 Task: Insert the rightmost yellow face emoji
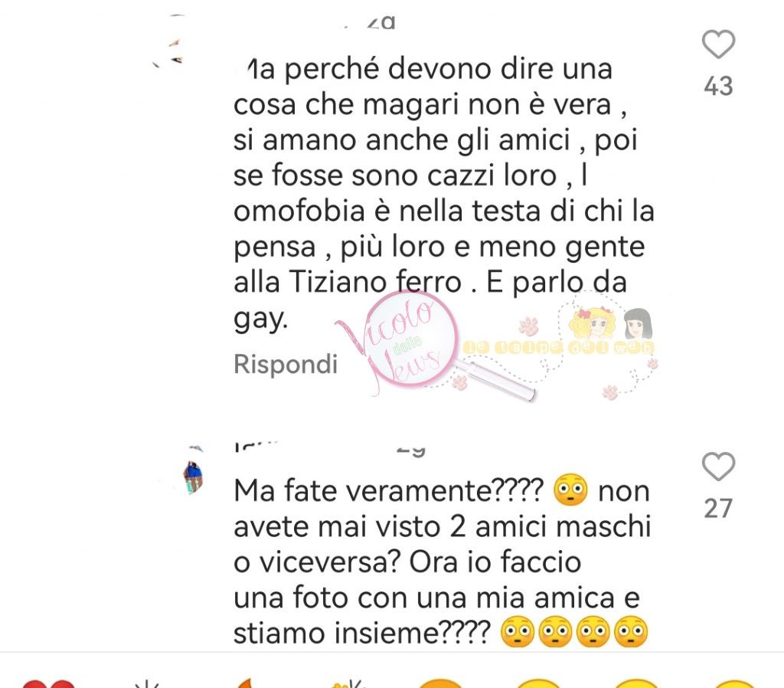click(734, 683)
